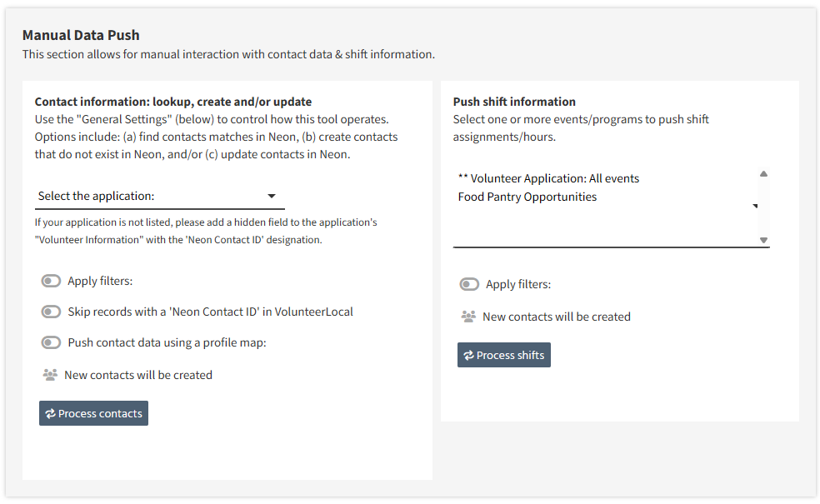Click the Process contacts button
Screen dimensions: 820x504
pos(93,413)
